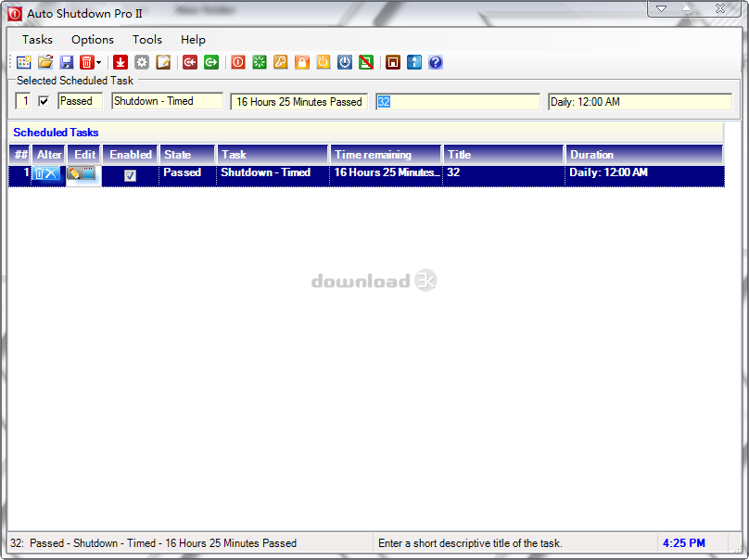Click the Daily: 12:00 AM duration field
Viewport: 749px width, 560px height.
641,102
